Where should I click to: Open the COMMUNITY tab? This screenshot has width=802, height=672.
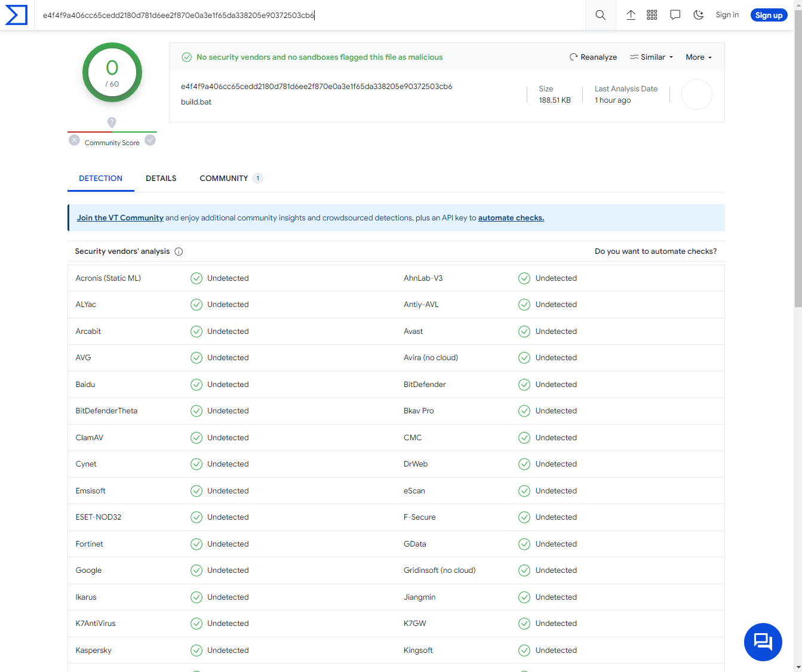(225, 178)
